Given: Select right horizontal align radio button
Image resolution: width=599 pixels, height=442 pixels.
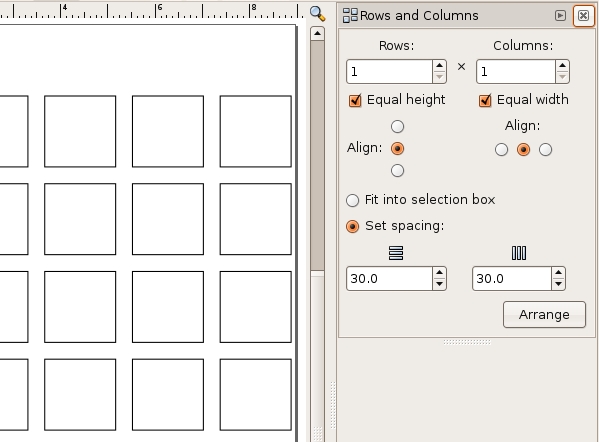Looking at the screenshot, I should (x=545, y=149).
